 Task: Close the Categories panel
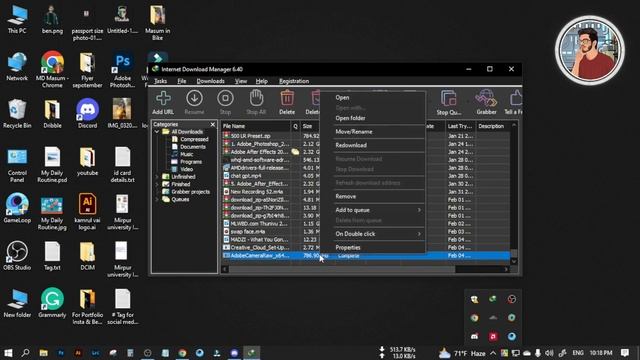213,124
